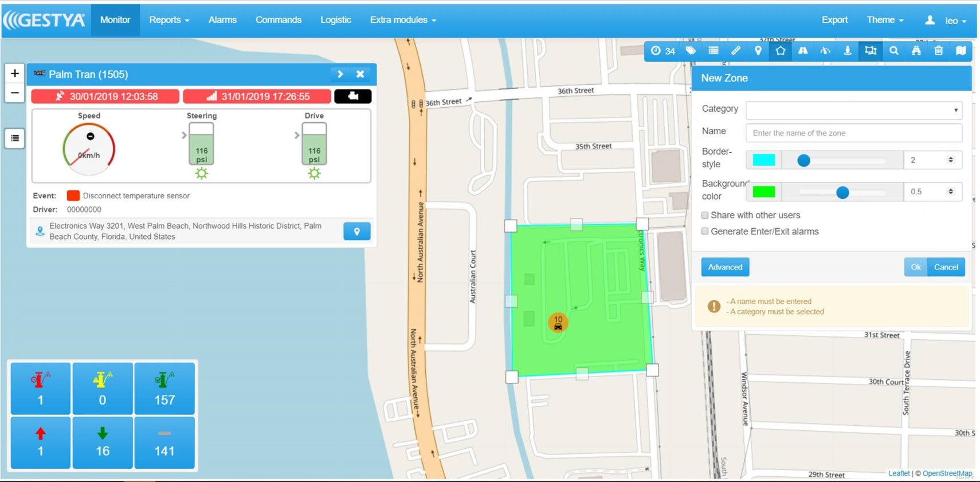Open the Category dropdown in New Zone
Viewport: 980px width, 482px height.
coord(853,110)
